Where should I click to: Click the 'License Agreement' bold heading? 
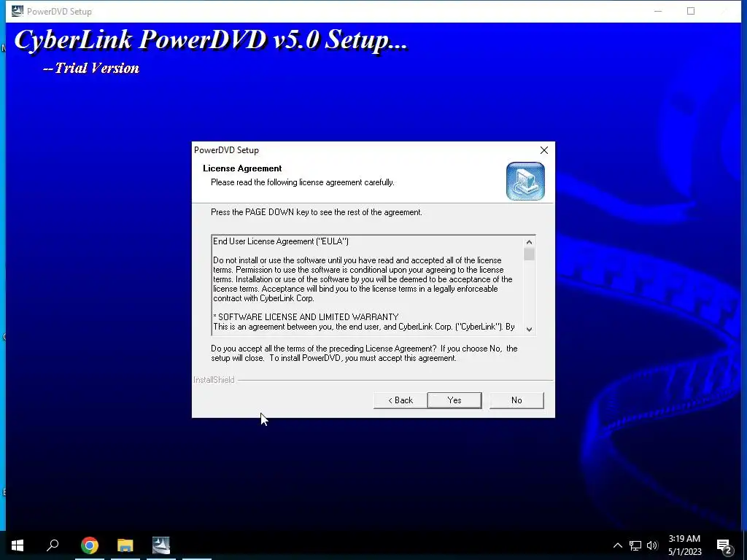pyautogui.click(x=242, y=168)
